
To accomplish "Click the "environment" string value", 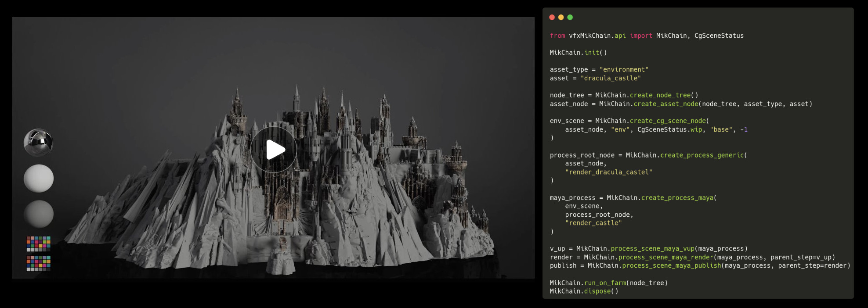I will (624, 69).
